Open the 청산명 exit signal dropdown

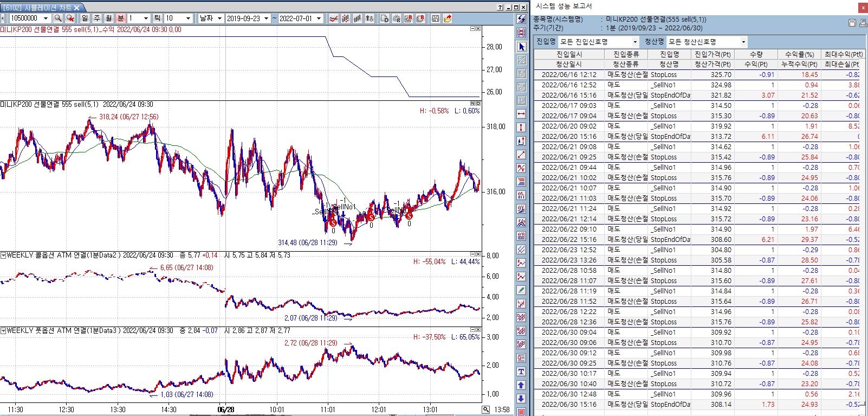coord(743,42)
